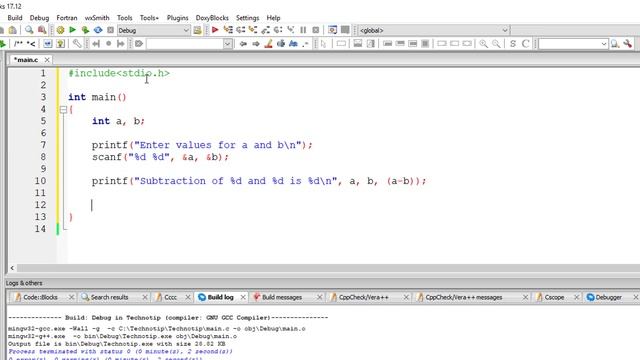Image resolution: width=640 pixels, height=360 pixels.
Task: Click the Jump back arrow icon
Action: tap(243, 44)
